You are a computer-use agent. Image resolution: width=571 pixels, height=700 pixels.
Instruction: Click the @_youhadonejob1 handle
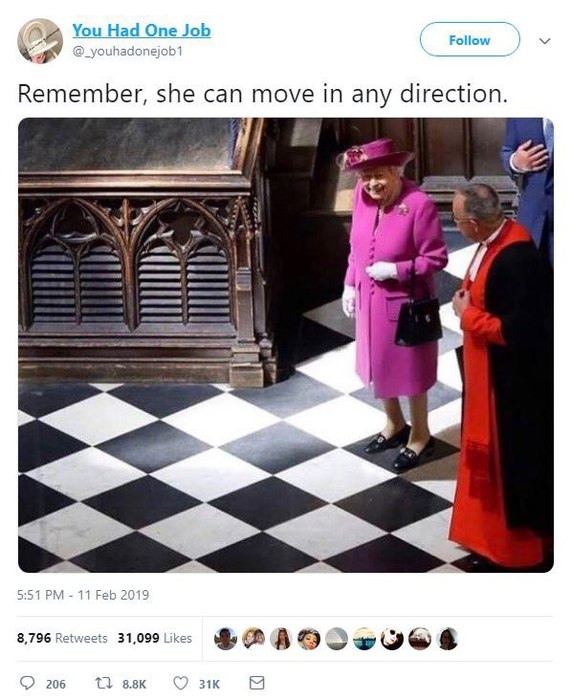point(128,52)
